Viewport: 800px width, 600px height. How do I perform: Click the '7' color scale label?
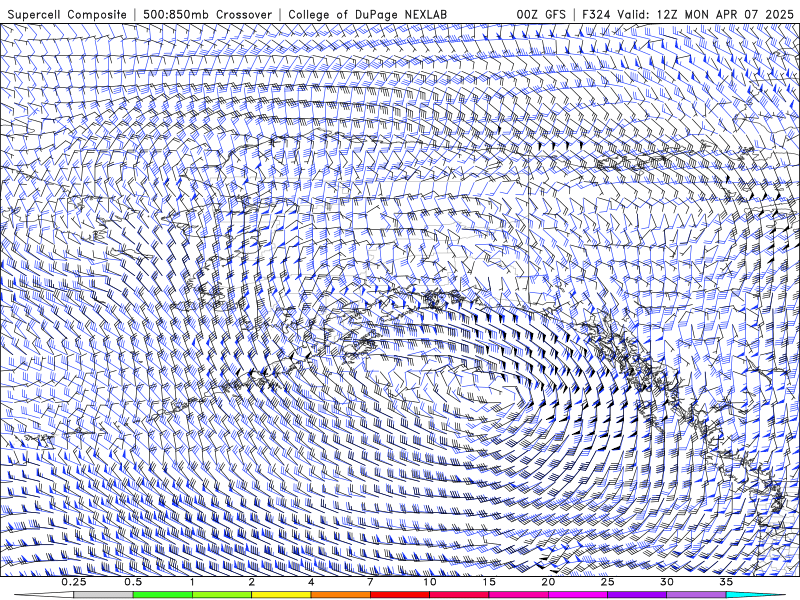[370, 582]
